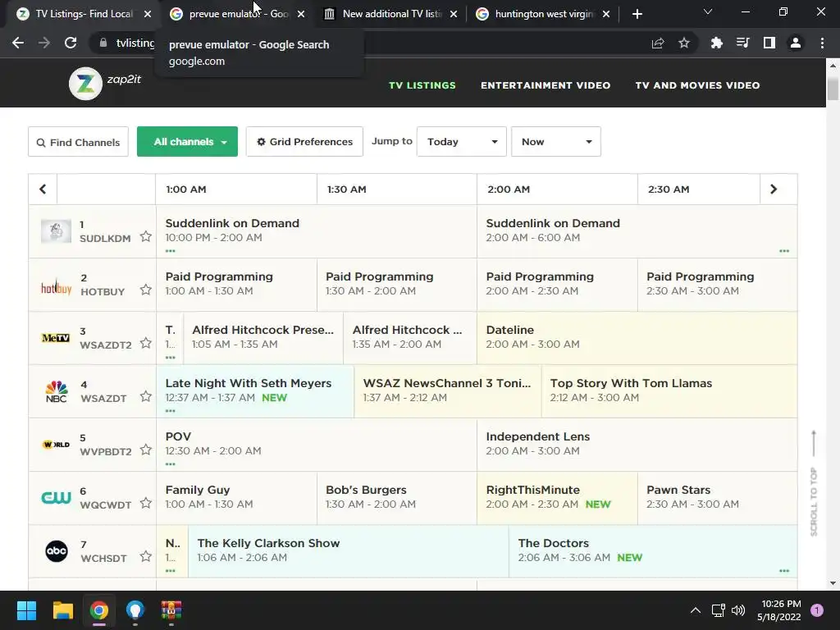The width and height of the screenshot is (840, 630).
Task: Toggle Chrome side panel
Action: point(769,43)
